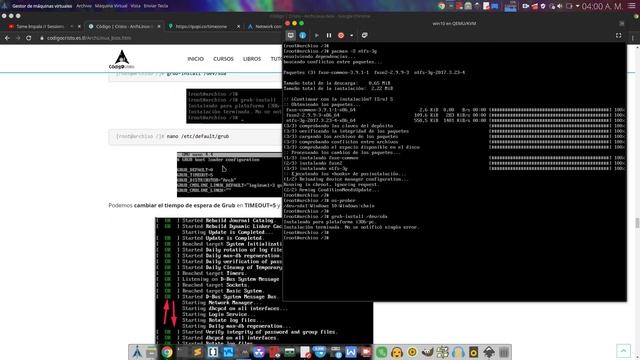The width and height of the screenshot is (640, 360).
Task: Open the speaker audio dock app
Action: [x=473, y=352]
